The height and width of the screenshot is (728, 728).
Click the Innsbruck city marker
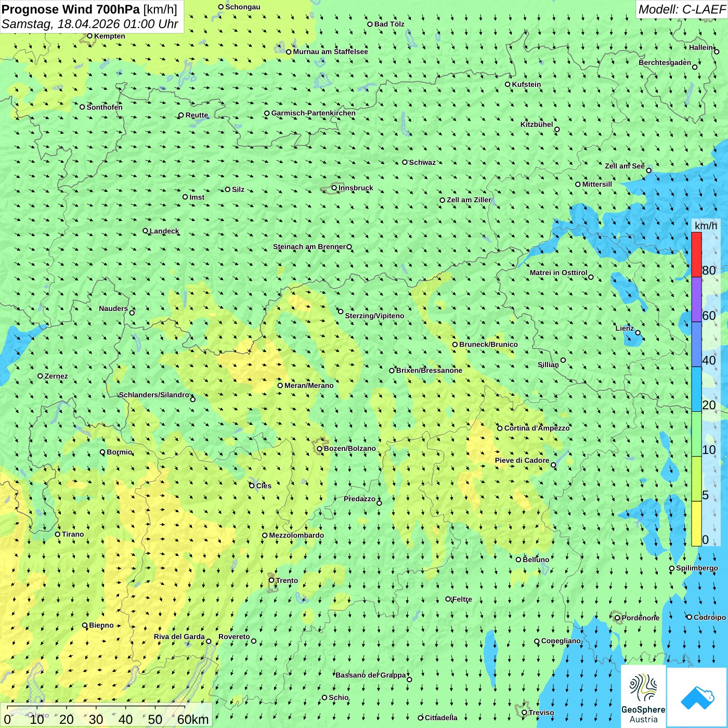click(334, 188)
